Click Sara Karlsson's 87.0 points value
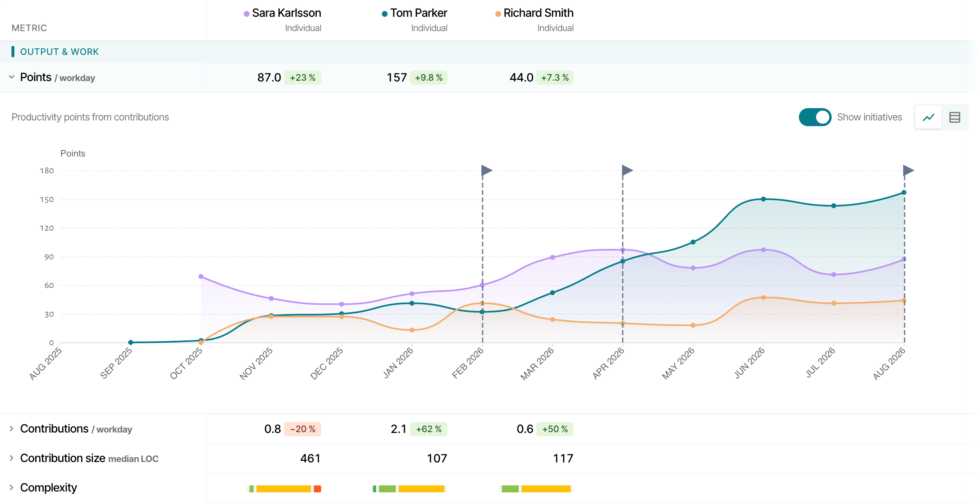The height and width of the screenshot is (503, 980). (x=269, y=77)
